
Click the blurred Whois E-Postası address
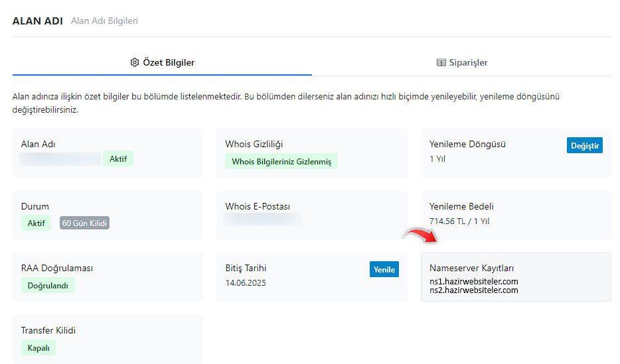pyautogui.click(x=263, y=219)
